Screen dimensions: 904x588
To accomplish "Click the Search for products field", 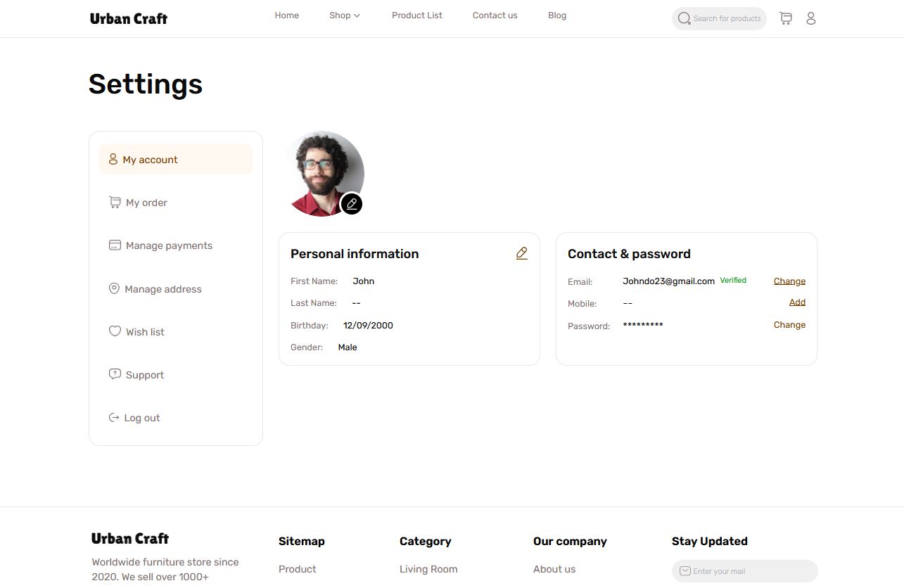I will click(719, 18).
